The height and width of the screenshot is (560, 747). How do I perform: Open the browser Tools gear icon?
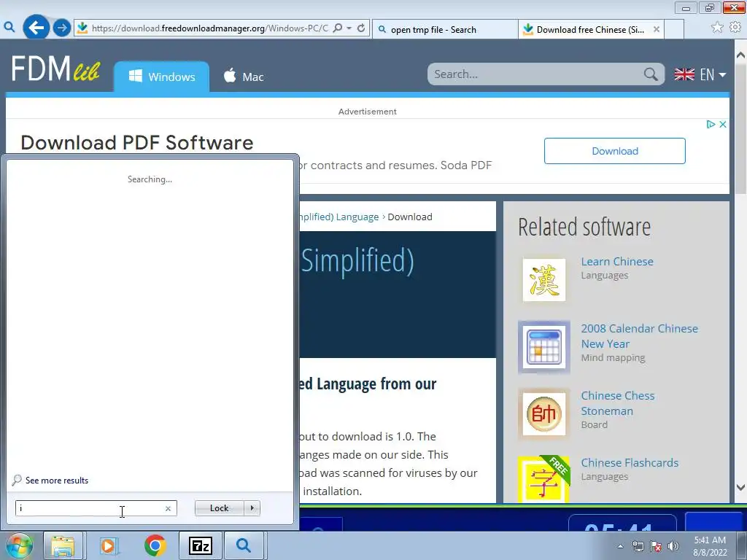pyautogui.click(x=736, y=28)
